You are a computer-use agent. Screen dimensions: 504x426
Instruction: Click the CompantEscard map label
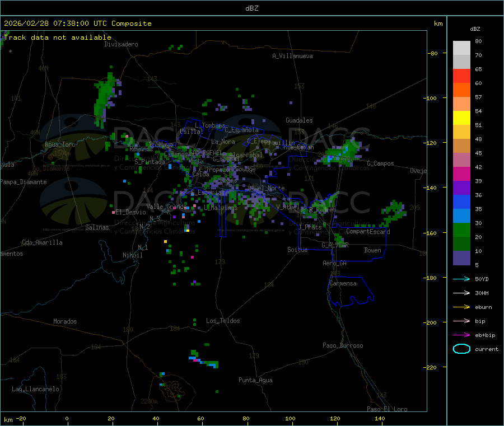368,232
